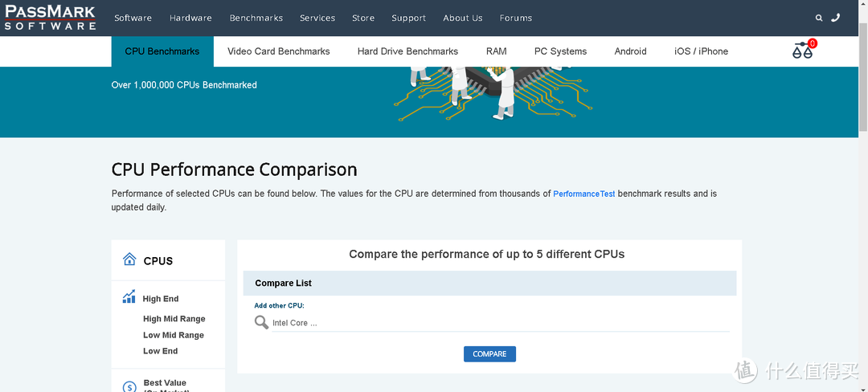Open the CPUS sidebar section
This screenshot has height=392, width=868.
coord(158,261)
